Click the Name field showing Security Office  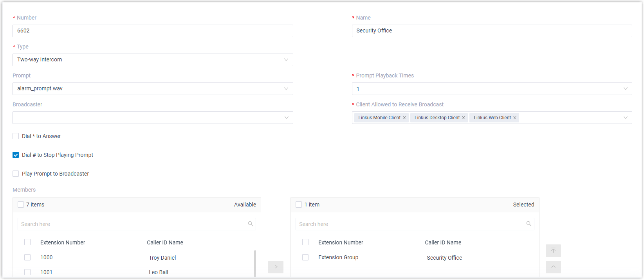coord(492,31)
